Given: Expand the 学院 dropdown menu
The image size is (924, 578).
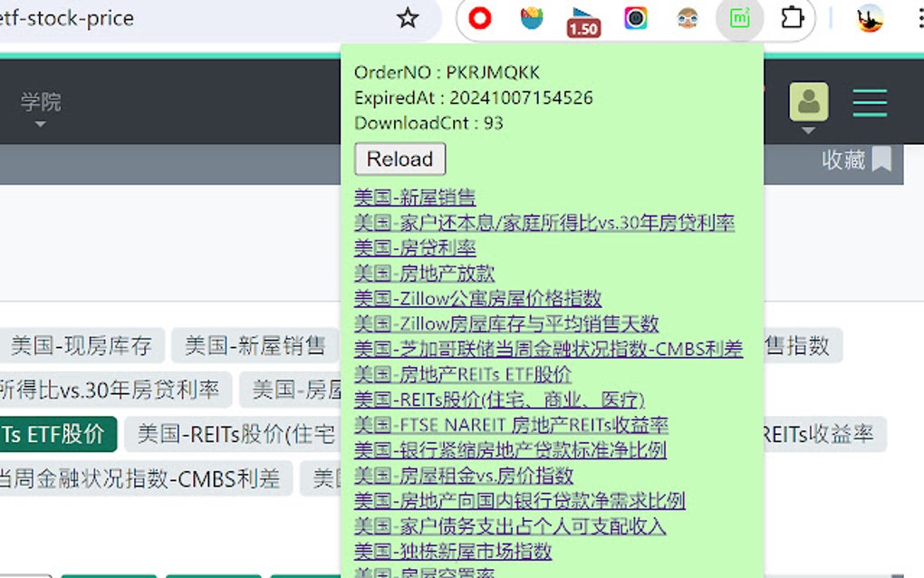Looking at the screenshot, I should 40,109.
